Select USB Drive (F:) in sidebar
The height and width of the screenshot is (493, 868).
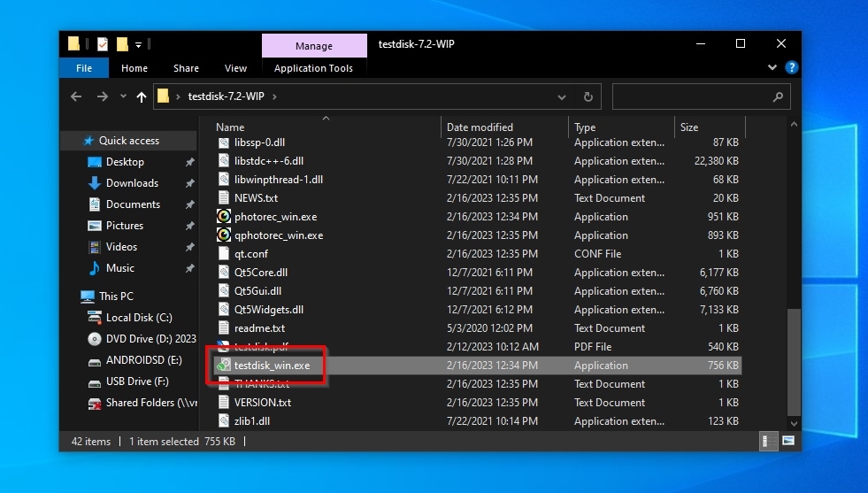(137, 381)
